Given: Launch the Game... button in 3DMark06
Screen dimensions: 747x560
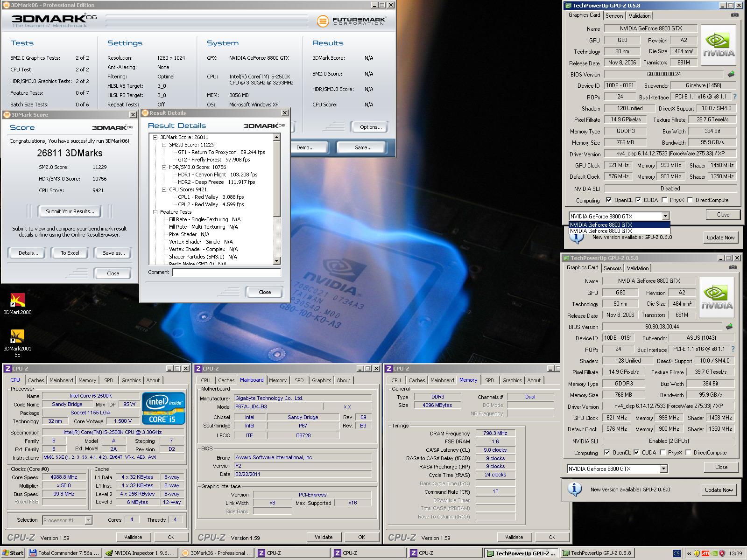Looking at the screenshot, I should pyautogui.click(x=363, y=147).
